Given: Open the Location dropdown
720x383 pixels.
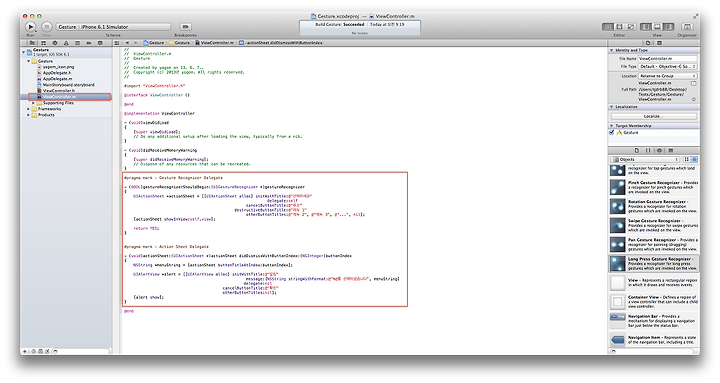Looking at the screenshot, I should 667,76.
